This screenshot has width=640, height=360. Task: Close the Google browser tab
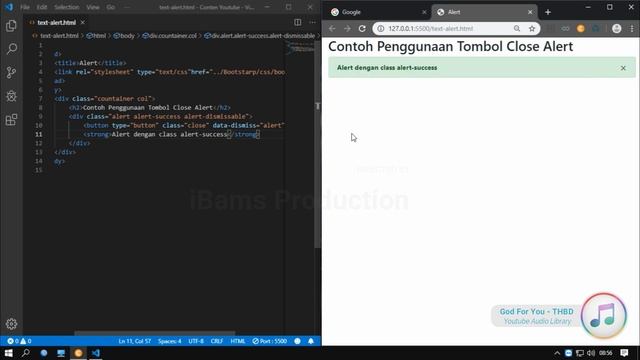click(424, 12)
